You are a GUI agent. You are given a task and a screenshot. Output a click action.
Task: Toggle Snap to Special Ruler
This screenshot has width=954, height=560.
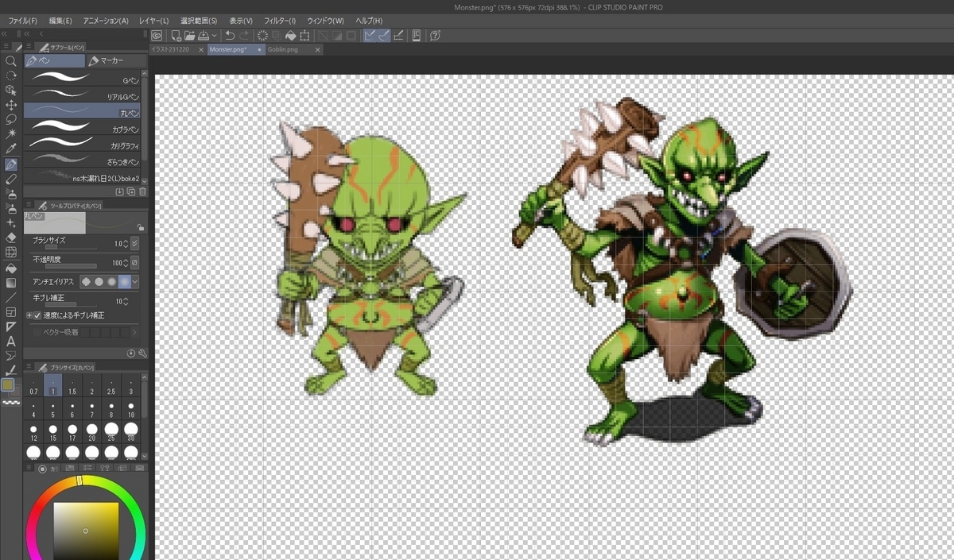coord(384,35)
